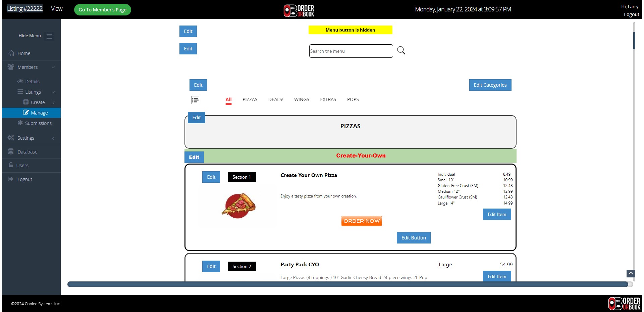Open Home from the sidebar
The height and width of the screenshot is (312, 644).
click(x=23, y=53)
